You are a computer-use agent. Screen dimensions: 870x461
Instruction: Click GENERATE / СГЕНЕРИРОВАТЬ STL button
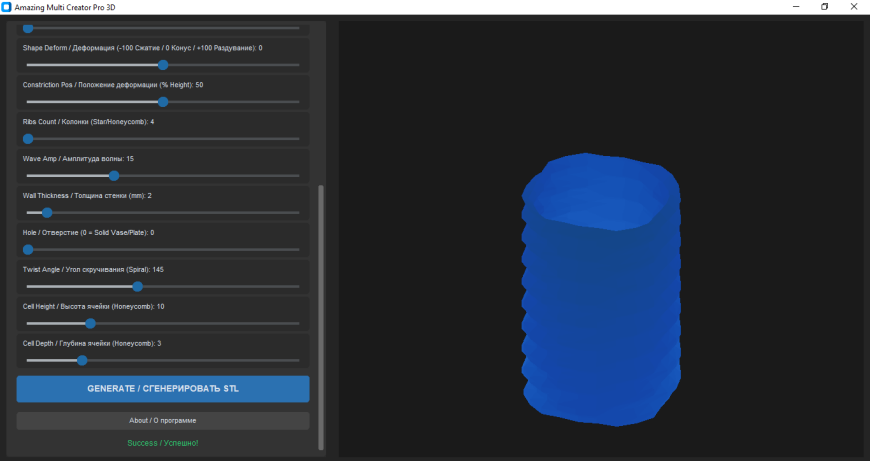click(163, 389)
